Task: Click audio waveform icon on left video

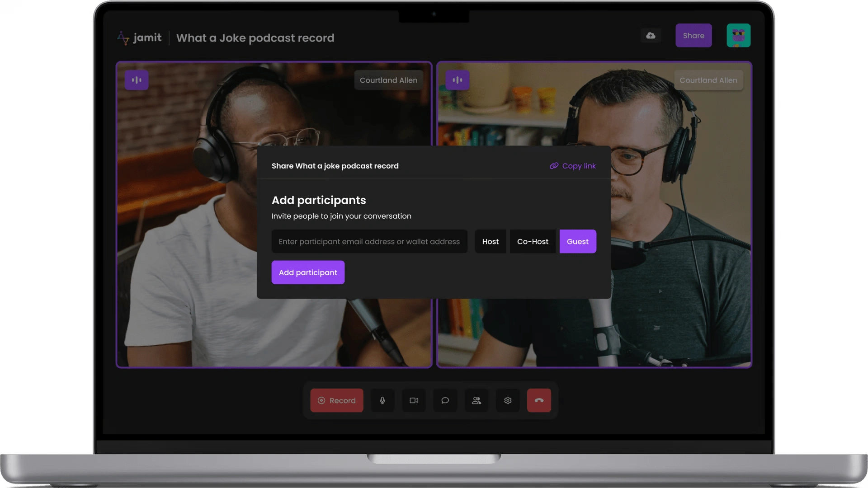Action: click(x=137, y=80)
